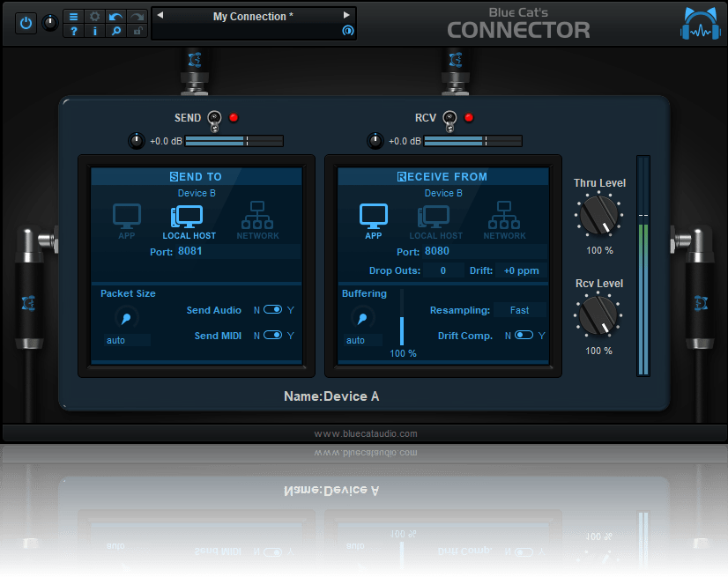
Task: Click the power bypass button
Action: tap(26, 23)
